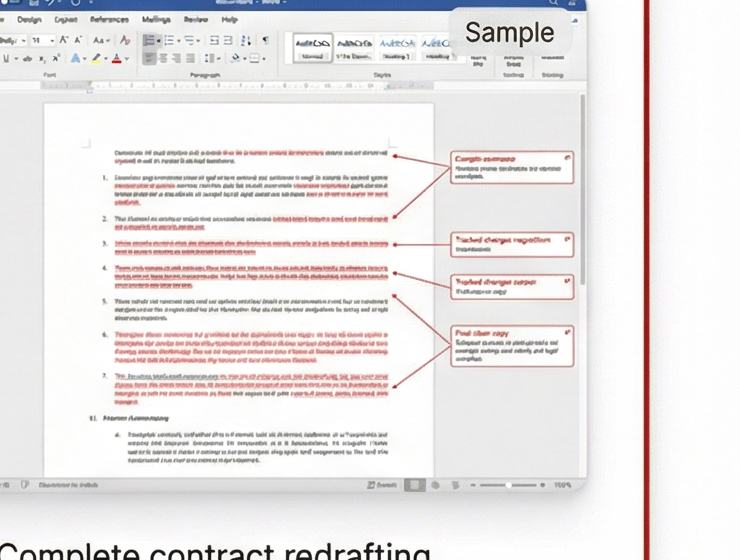
Task: Open the Help tab
Action: coord(229,20)
